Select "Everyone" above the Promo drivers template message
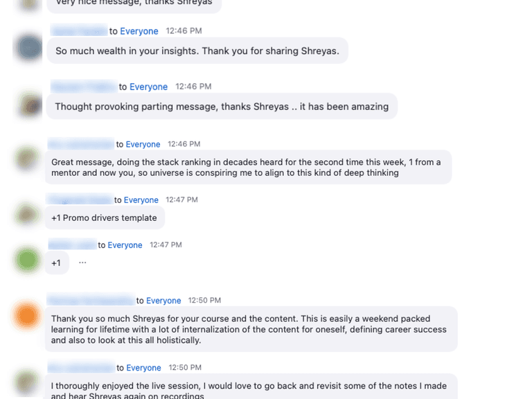The width and height of the screenshot is (532, 399). click(141, 200)
